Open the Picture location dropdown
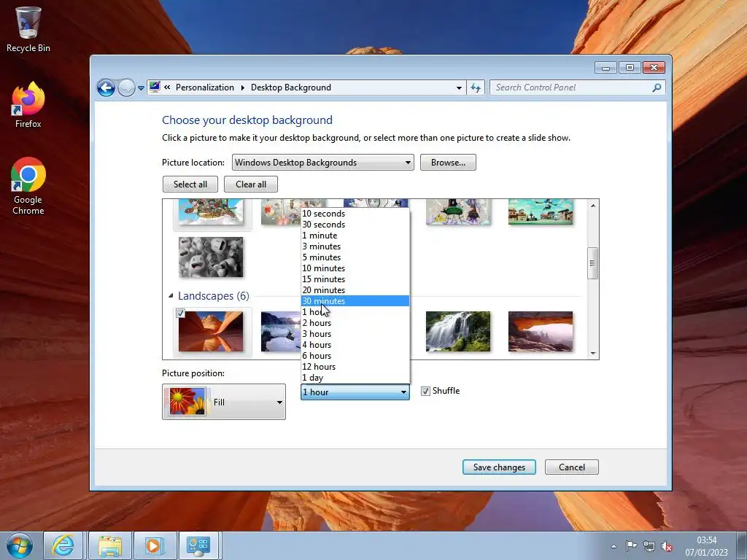The width and height of the screenshot is (747, 560). click(322, 163)
